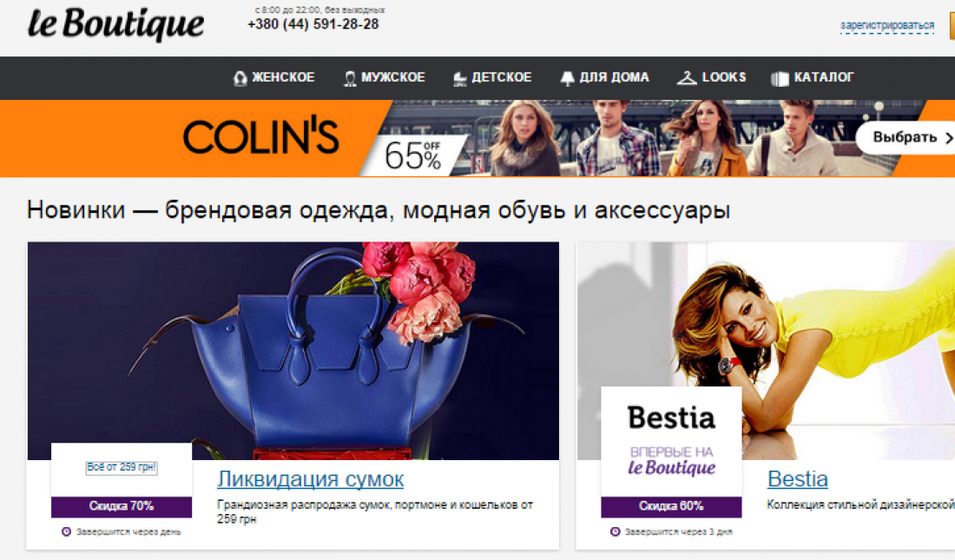Open the Мужское menu item
The height and width of the screenshot is (560, 955).
(x=385, y=78)
